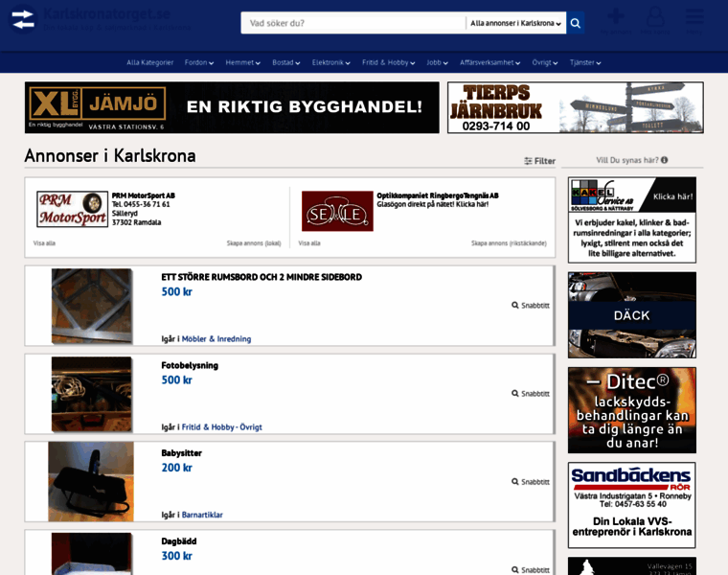
Task: Open the ETT STÖRRE RUMSBORD ad title
Action: (262, 277)
